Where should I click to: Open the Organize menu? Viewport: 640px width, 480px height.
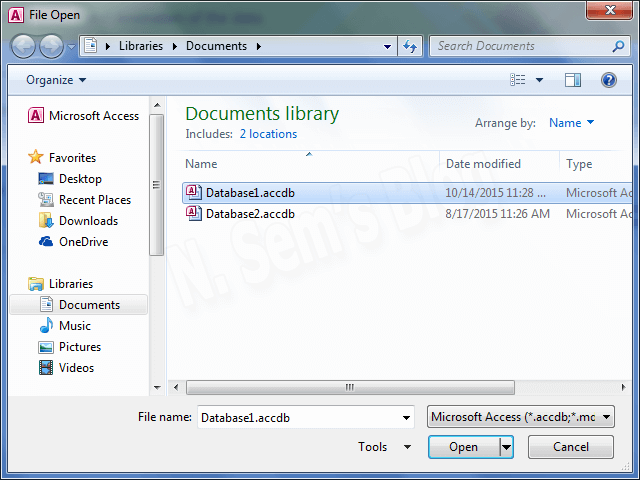coord(56,80)
